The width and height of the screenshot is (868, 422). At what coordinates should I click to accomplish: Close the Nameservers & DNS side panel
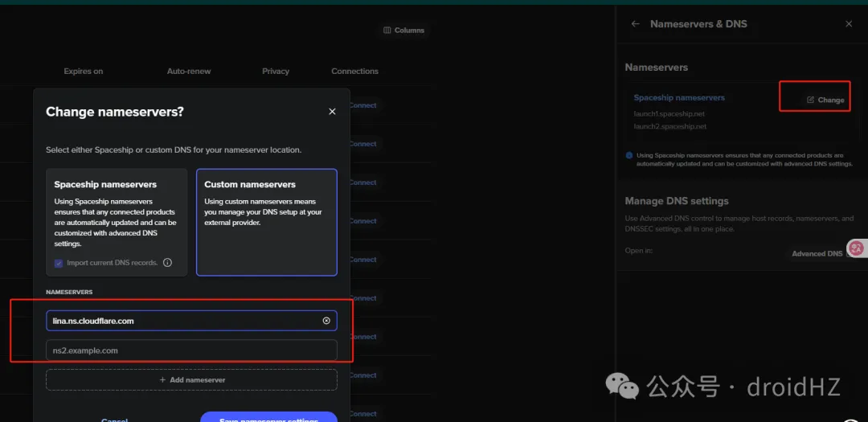[x=849, y=24]
